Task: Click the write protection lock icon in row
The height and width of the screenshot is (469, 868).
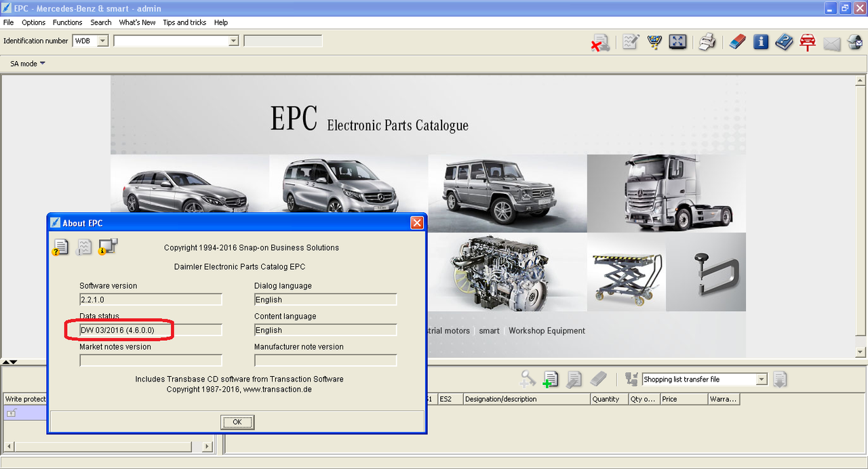Action: pos(12,413)
